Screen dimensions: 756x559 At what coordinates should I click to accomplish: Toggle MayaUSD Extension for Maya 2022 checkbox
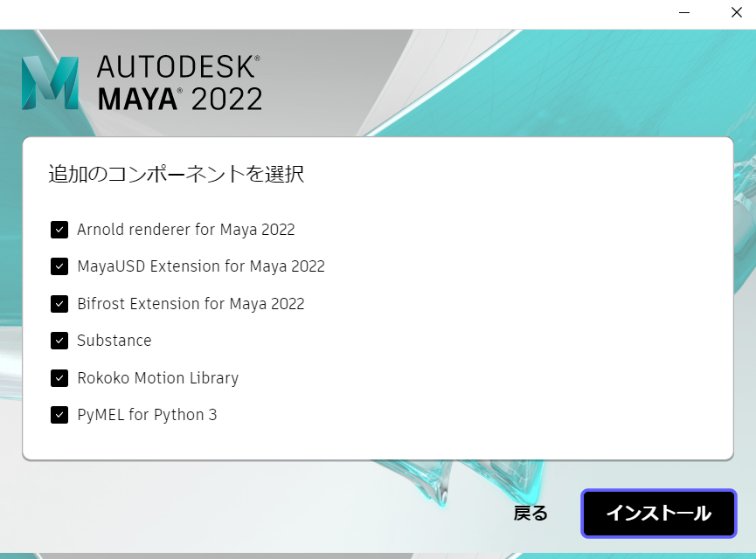(x=59, y=266)
